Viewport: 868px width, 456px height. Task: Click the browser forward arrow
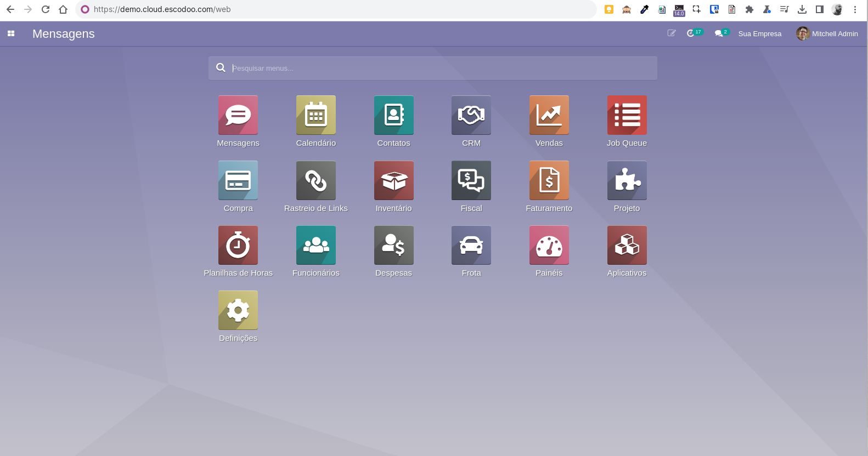coord(28,9)
